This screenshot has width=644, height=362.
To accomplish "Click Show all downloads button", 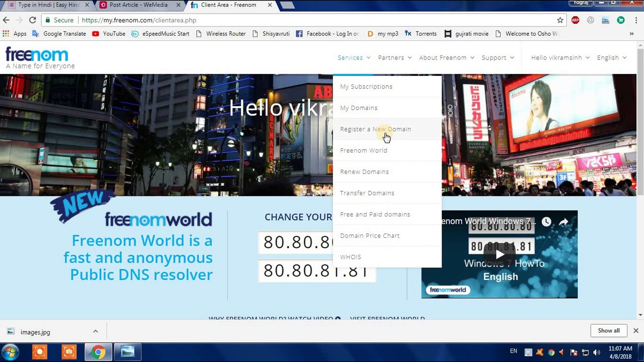I will coord(609,331).
